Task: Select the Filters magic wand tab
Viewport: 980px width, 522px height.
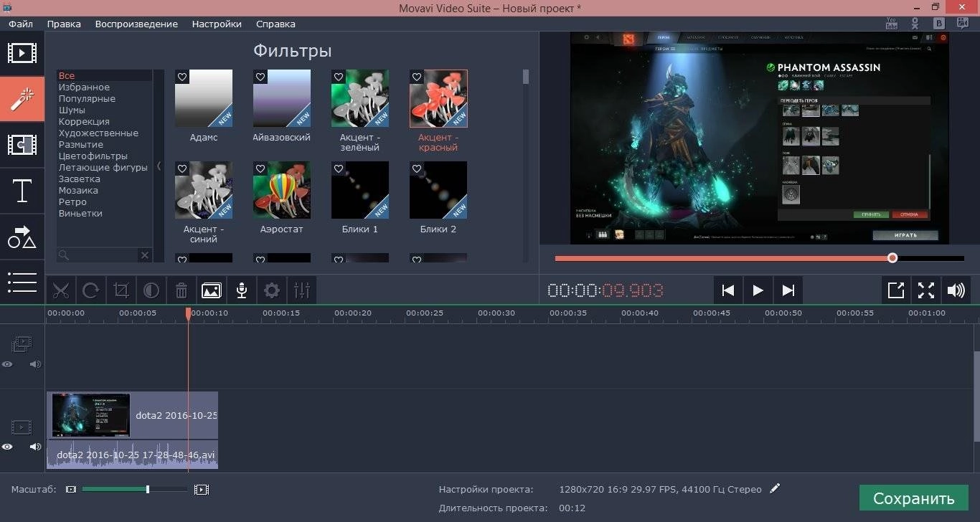Action: click(22, 100)
